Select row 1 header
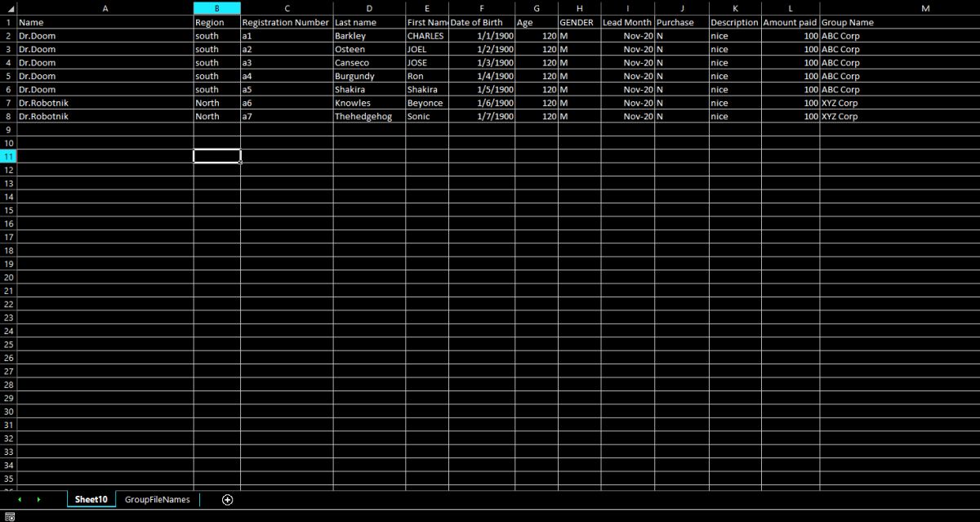Screen dimensions: 980x522 pyautogui.click(x=8, y=22)
